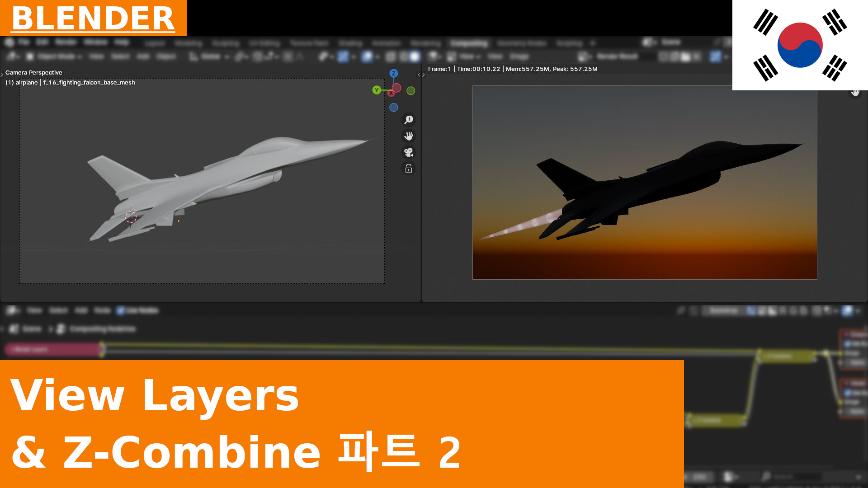The height and width of the screenshot is (488, 868).
Task: Click the dark blue negative Z axis circle
Action: point(394,108)
